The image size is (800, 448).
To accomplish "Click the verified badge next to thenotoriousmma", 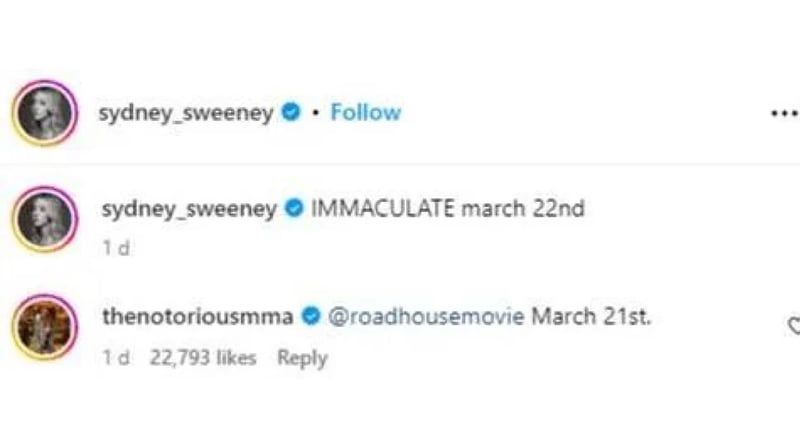I will click(311, 317).
